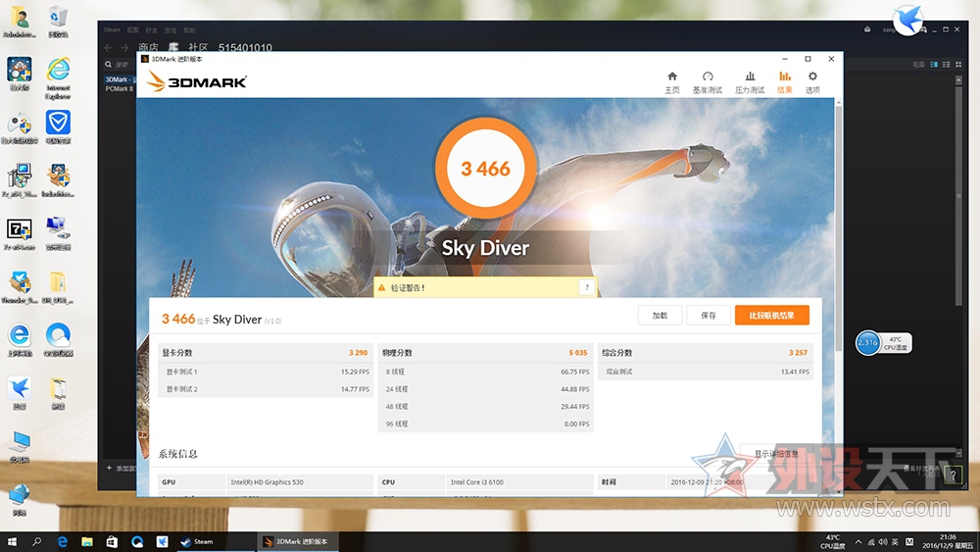Open validation warning help question mark
Image resolution: width=980 pixels, height=552 pixels.
(x=586, y=287)
